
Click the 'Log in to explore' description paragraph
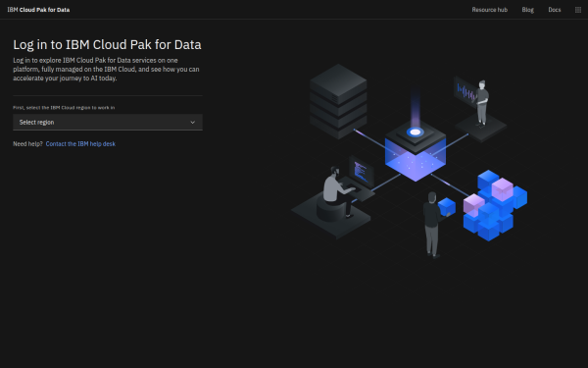[x=106, y=69]
